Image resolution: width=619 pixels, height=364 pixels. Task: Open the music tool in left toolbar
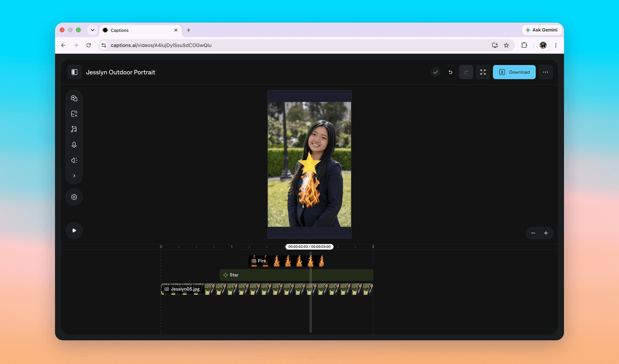[74, 129]
